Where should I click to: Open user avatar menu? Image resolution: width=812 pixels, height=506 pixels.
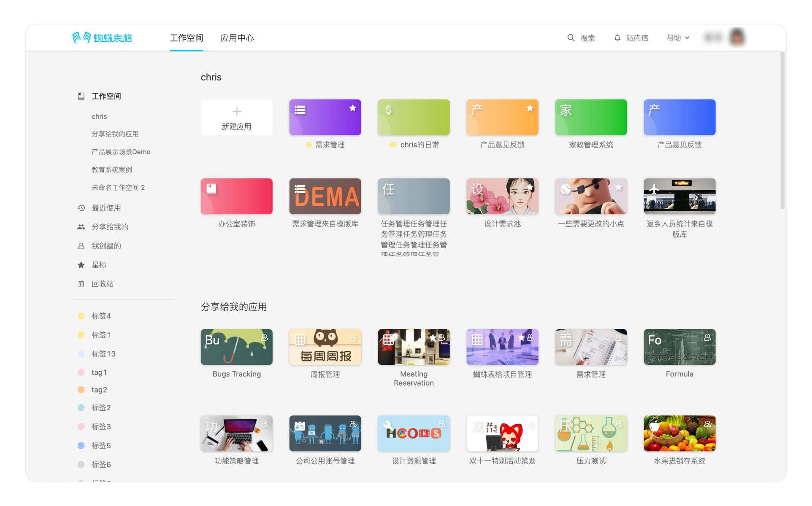737,38
